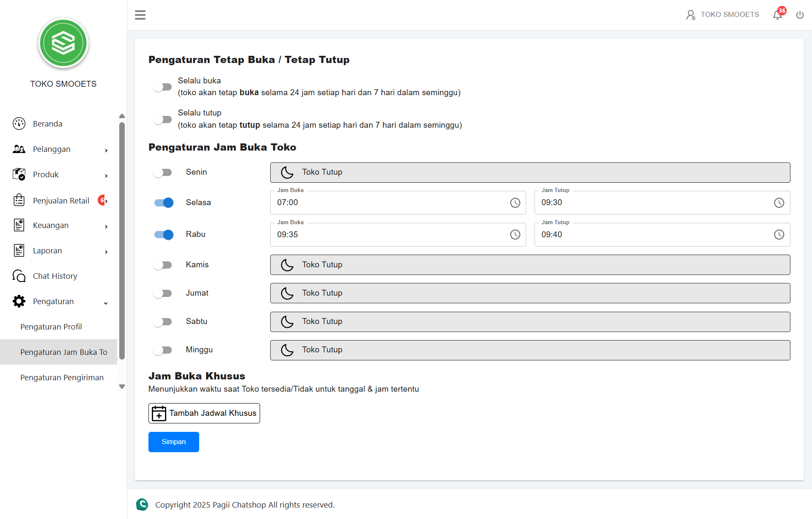Open Chat History from sidebar
This screenshot has width=812, height=519.
(55, 276)
